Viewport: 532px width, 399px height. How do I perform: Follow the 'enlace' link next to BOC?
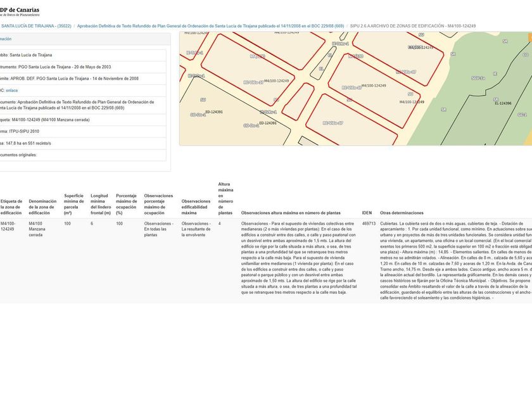coord(12,91)
